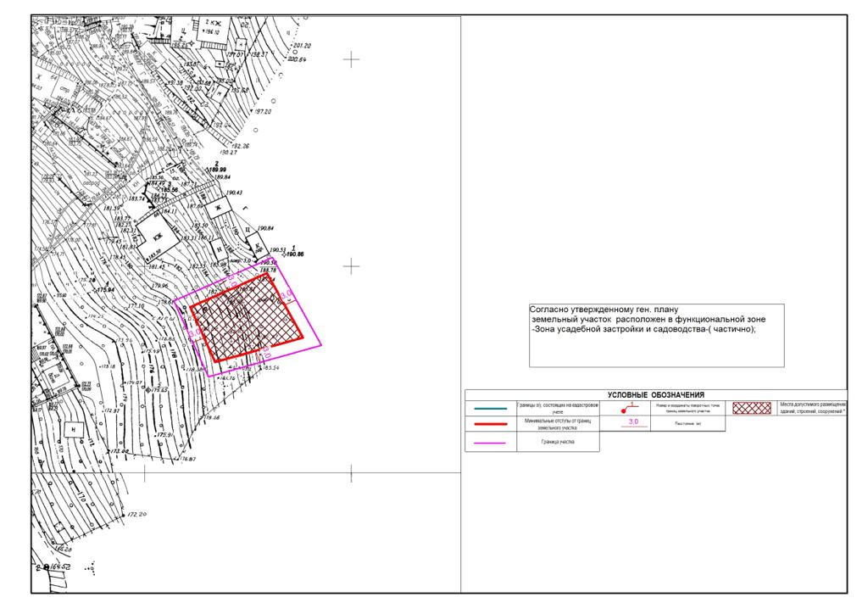868x614 pixels.
Task: Click the red cross-hatched building placement area
Action: point(246,325)
